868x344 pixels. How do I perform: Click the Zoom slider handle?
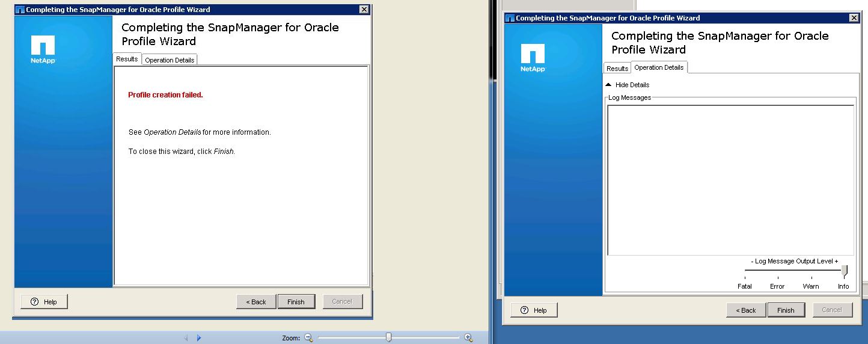(x=388, y=337)
